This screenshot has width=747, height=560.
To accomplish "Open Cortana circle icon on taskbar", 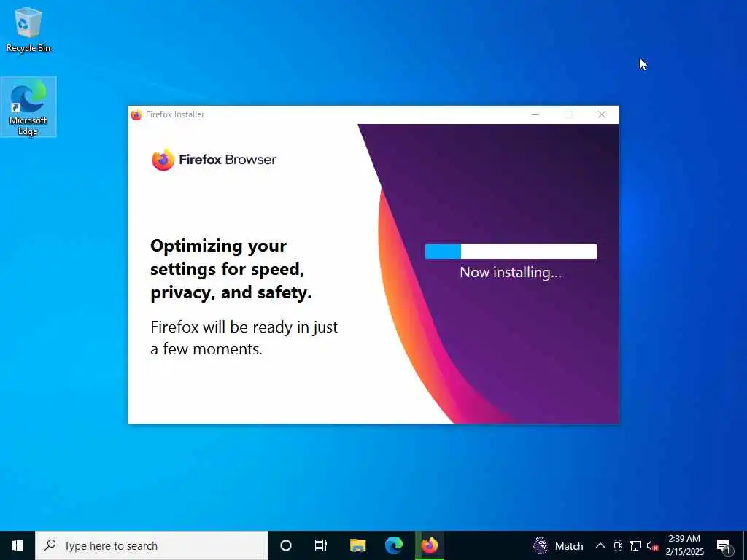I will point(286,545).
